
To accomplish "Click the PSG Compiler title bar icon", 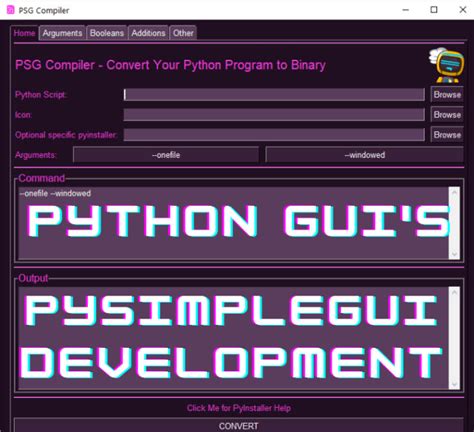I will 10,10.
